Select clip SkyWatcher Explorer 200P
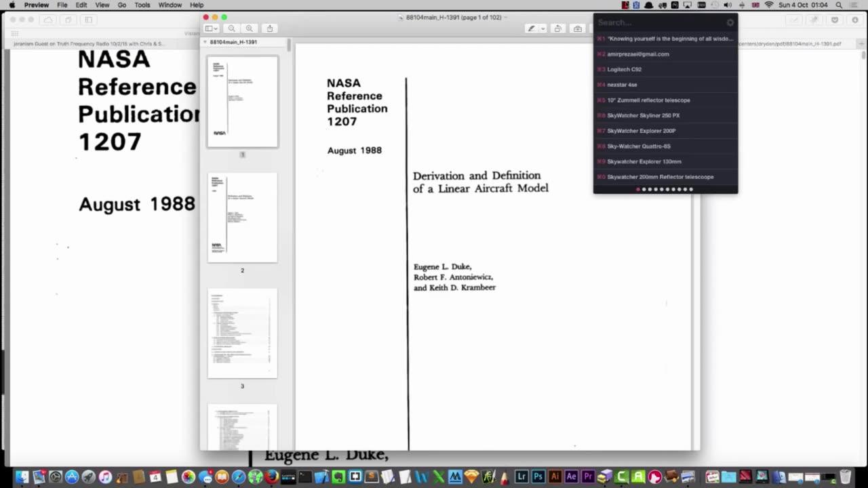868x488 pixels. (x=665, y=131)
